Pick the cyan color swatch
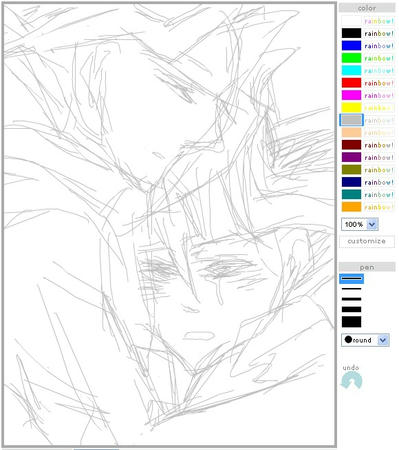Screen dimensions: 399x450 tap(351, 70)
